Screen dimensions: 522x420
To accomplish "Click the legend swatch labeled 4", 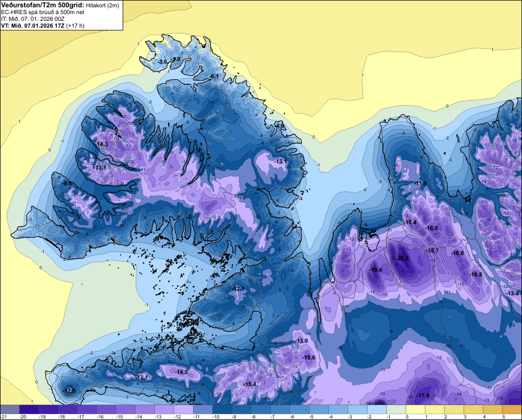I will (x=492, y=410).
